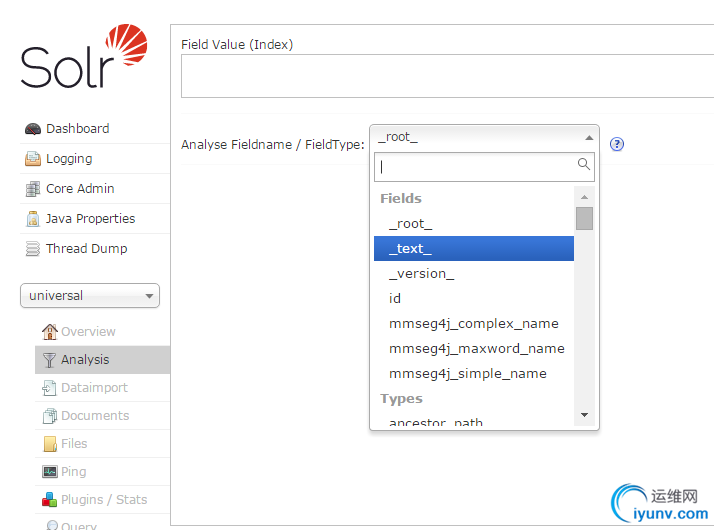Click the list scrollbar down arrow
The image size is (714, 530).
click(585, 415)
